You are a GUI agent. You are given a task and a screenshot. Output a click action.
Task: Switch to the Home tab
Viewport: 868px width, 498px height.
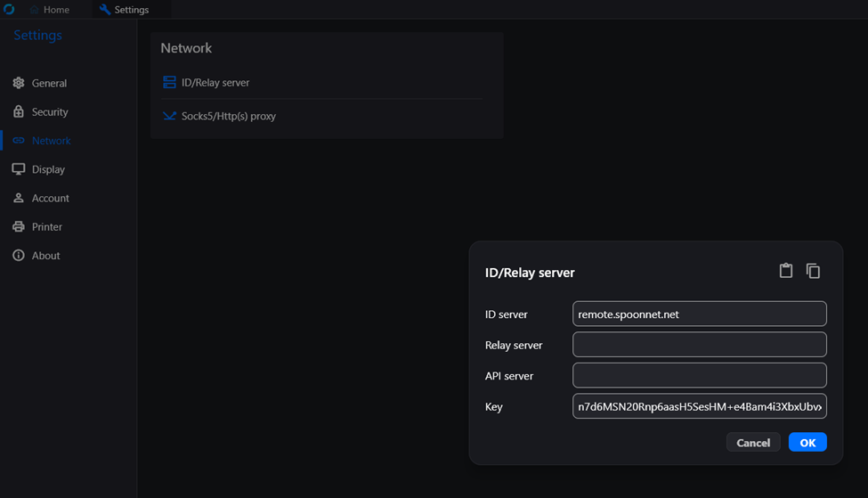[x=49, y=10]
